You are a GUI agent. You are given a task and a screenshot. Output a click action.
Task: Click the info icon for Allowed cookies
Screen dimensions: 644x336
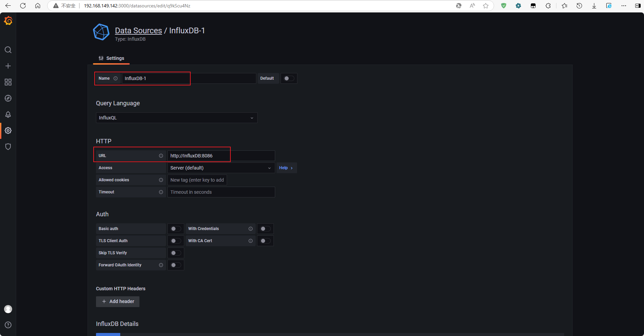tap(161, 180)
